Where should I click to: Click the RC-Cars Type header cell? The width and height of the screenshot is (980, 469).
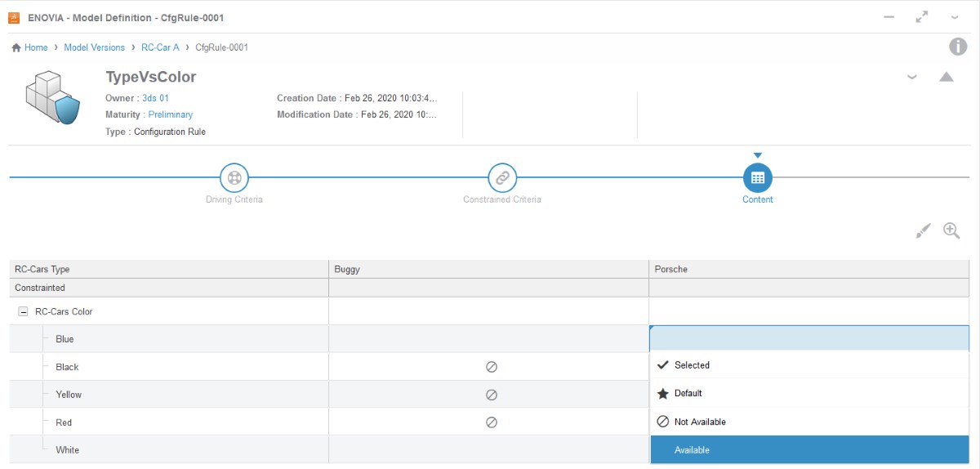pyautogui.click(x=168, y=269)
